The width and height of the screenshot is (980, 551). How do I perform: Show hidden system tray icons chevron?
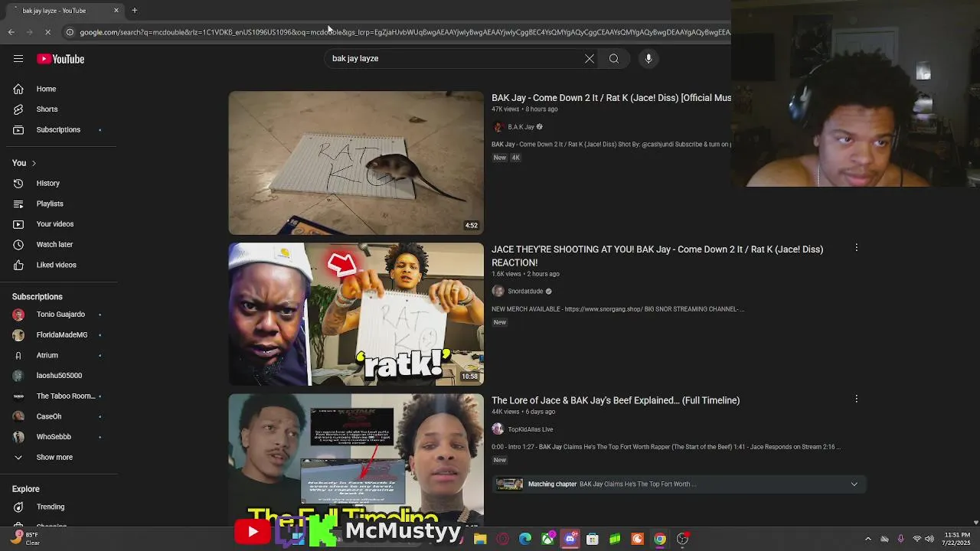coord(867,539)
